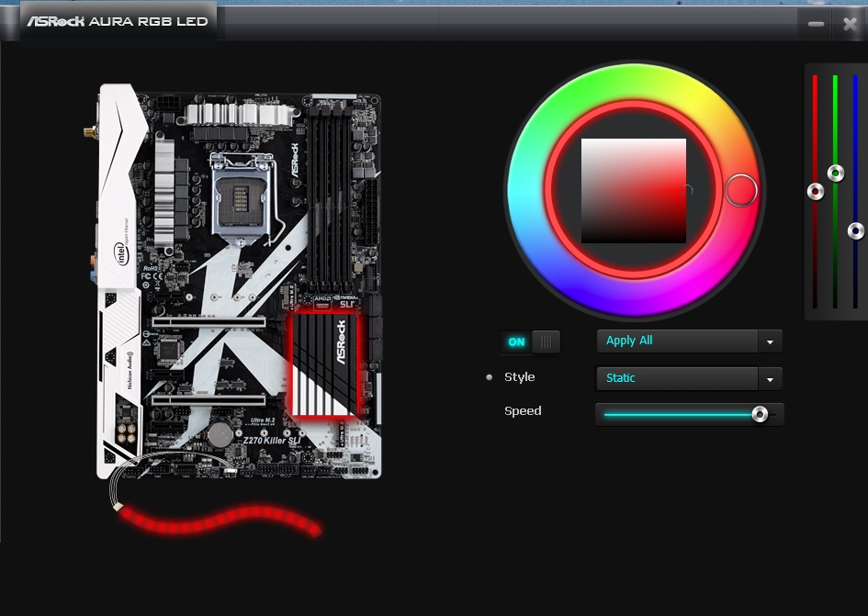Click the Speed label
The width and height of the screenshot is (868, 616).
tap(523, 410)
